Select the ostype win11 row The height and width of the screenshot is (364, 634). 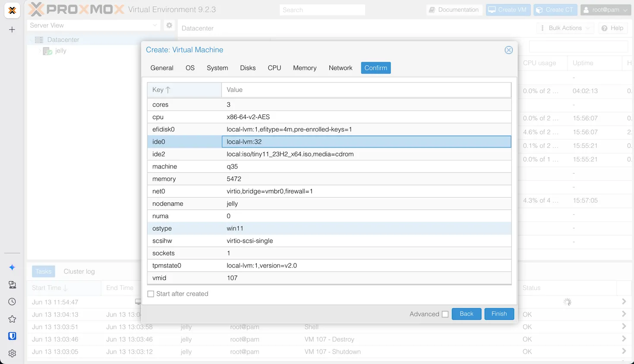(329, 228)
